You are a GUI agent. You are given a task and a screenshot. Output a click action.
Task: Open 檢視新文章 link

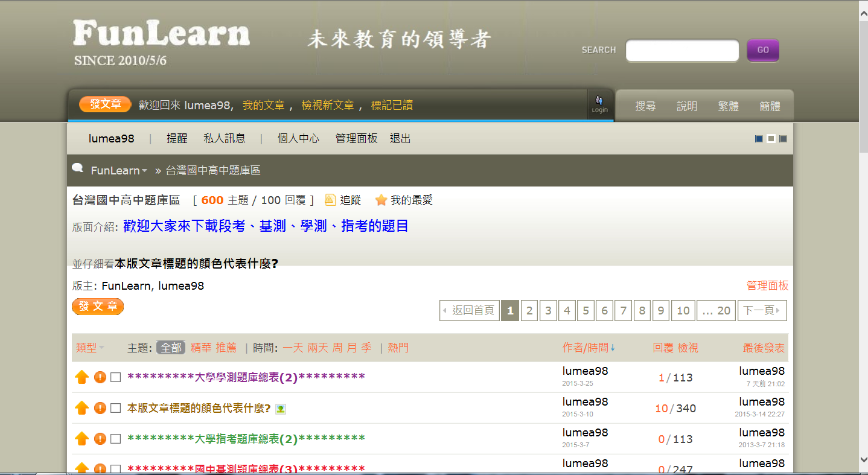tap(328, 105)
